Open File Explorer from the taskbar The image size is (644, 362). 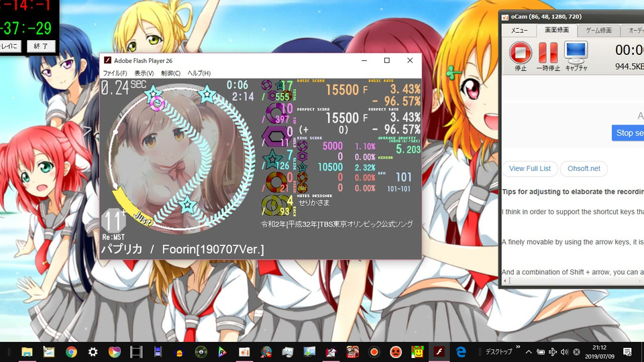[27, 352]
